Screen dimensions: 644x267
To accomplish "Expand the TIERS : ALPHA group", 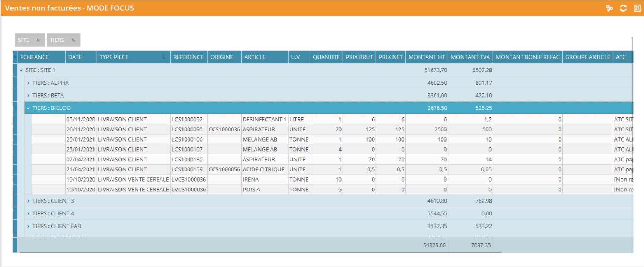I will coord(28,83).
